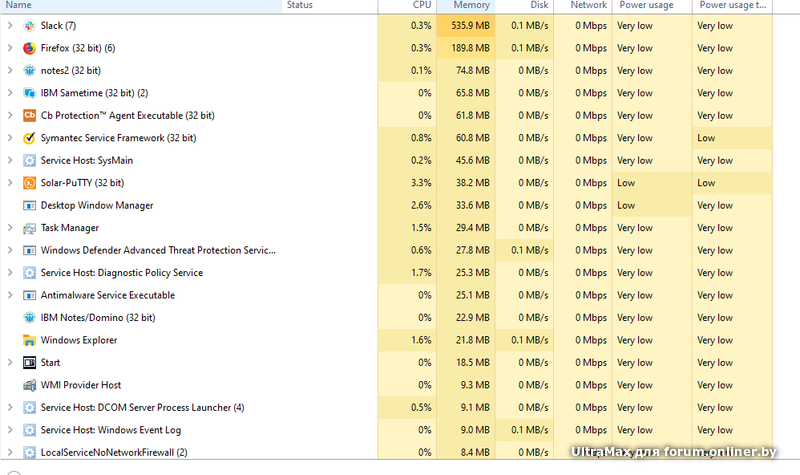
Task: Click the IBM Sametime icon
Action: point(30,93)
